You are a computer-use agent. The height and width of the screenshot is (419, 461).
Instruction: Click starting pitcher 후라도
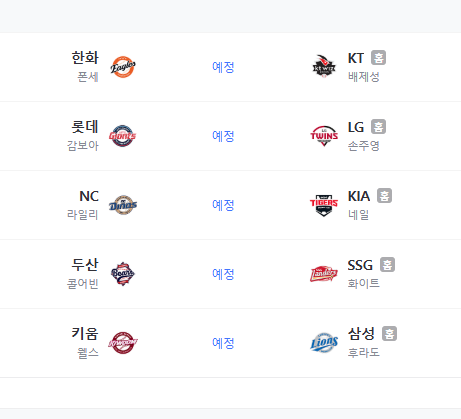pyautogui.click(x=364, y=352)
